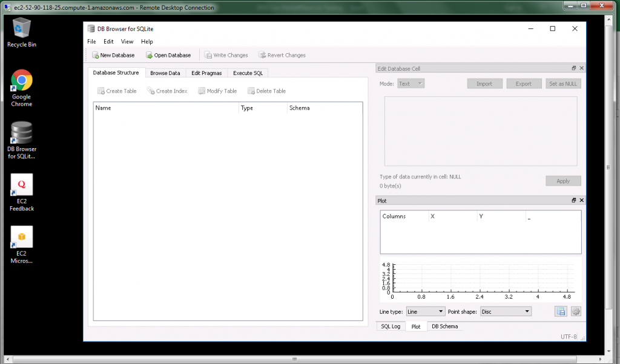
Task: Open the Line type dropdown
Action: tap(425, 311)
